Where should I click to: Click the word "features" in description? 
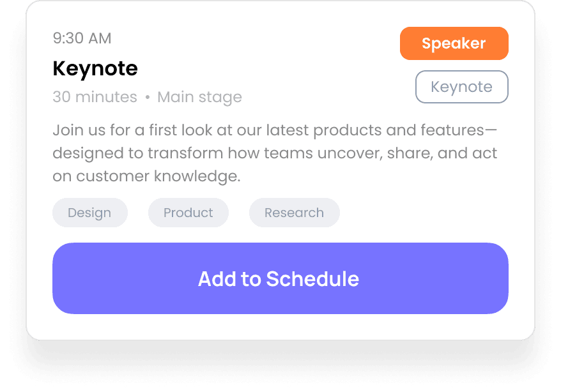coord(452,130)
